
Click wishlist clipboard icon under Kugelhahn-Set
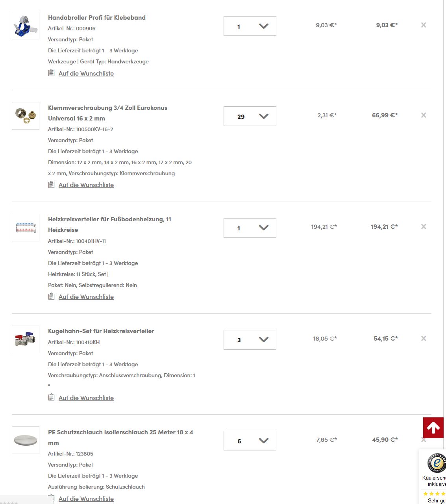51,397
